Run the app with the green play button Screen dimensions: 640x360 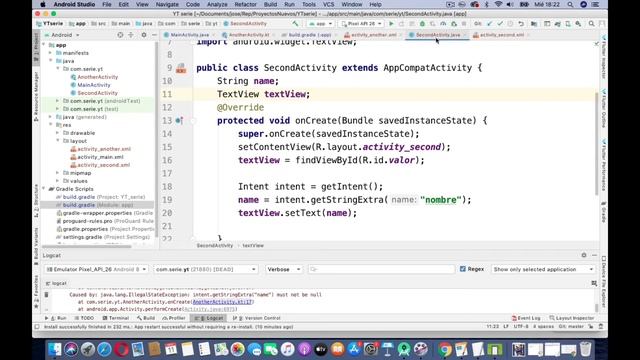(x=391, y=24)
